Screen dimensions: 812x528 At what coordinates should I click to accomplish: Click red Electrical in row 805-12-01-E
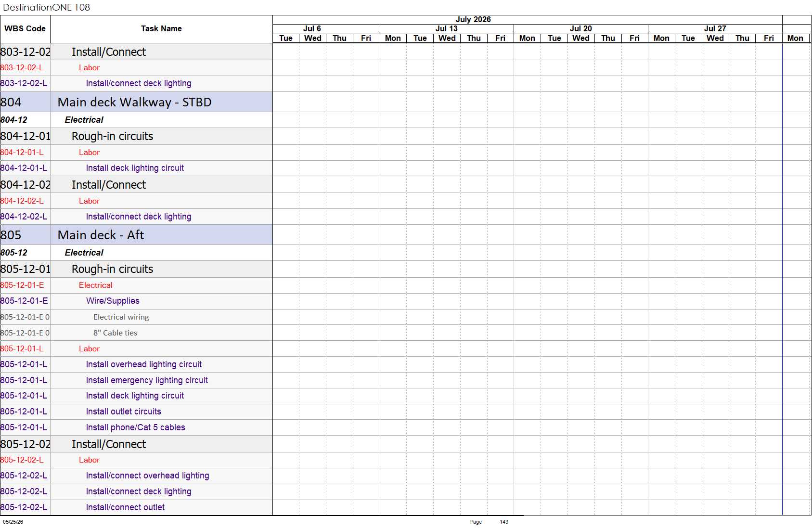95,285
